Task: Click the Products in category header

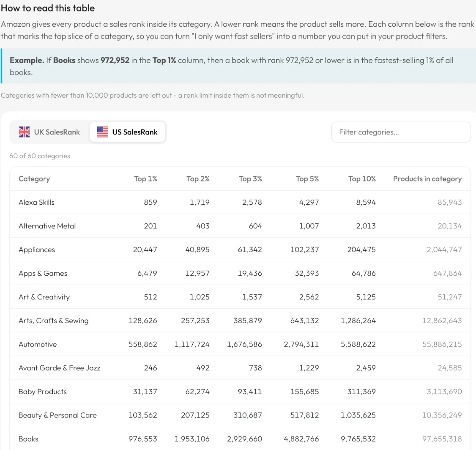Action: pyautogui.click(x=427, y=179)
